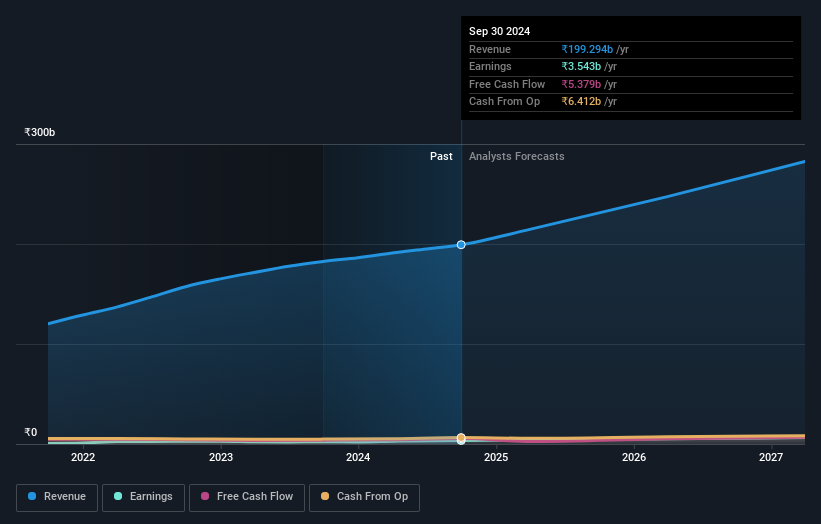Click the orange Cash From Op data point marker

coord(461,437)
